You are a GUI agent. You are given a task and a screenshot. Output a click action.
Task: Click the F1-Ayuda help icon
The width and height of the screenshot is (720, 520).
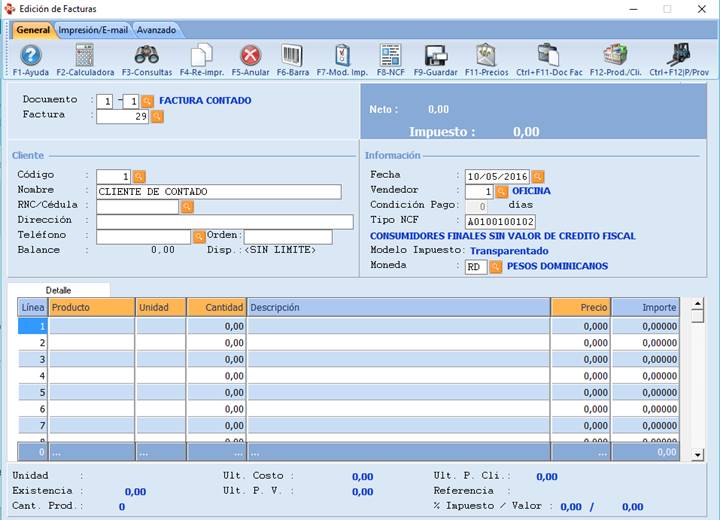click(31, 56)
